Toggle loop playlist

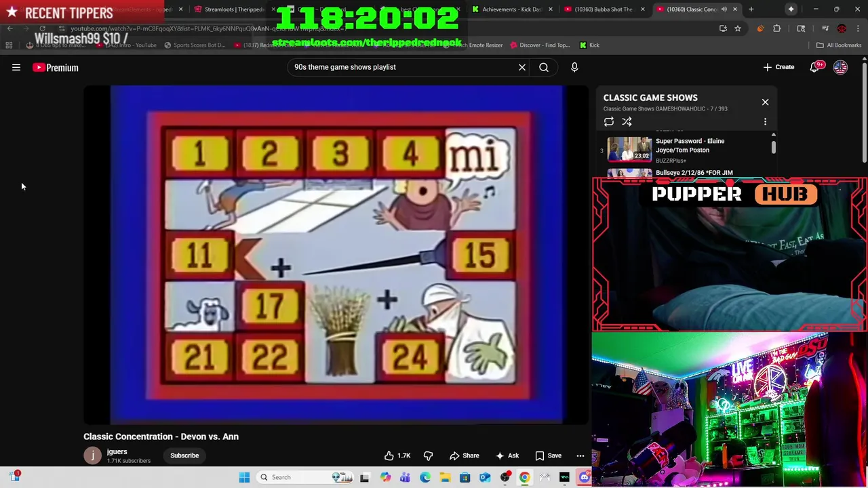point(609,122)
